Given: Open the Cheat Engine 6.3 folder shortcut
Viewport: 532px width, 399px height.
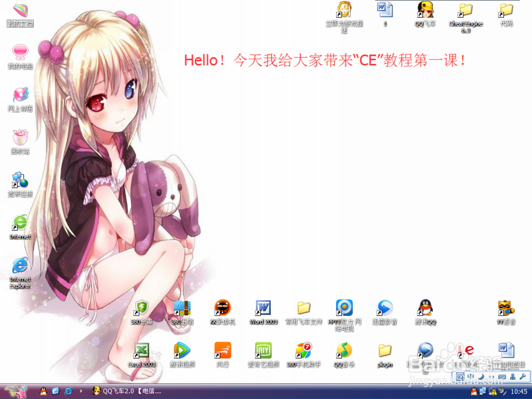Looking at the screenshot, I should pyautogui.click(x=466, y=18).
